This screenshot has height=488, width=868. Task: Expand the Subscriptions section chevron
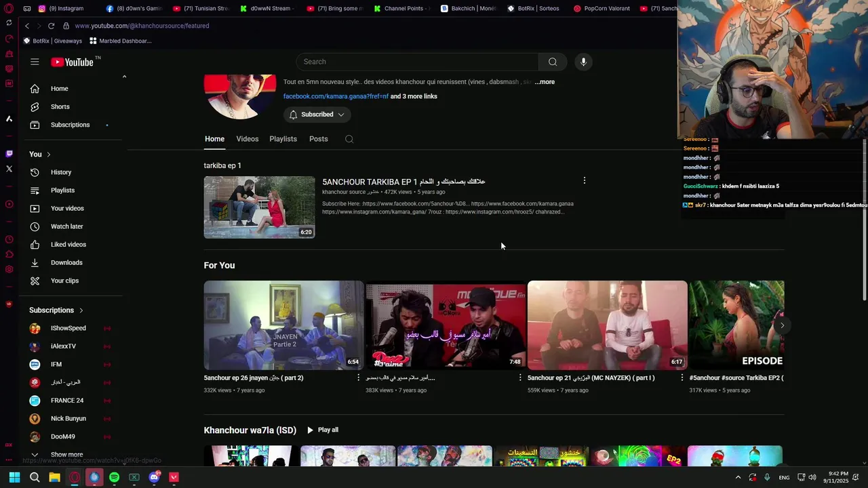coord(81,310)
